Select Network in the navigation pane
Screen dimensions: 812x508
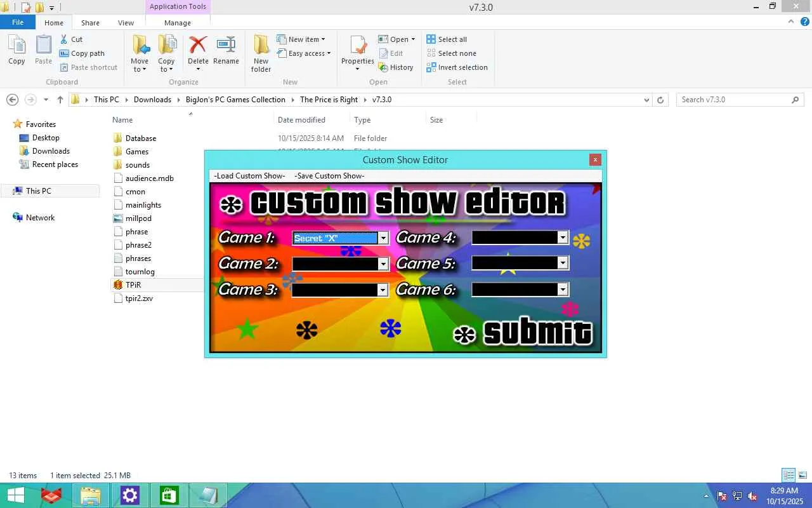coord(40,218)
